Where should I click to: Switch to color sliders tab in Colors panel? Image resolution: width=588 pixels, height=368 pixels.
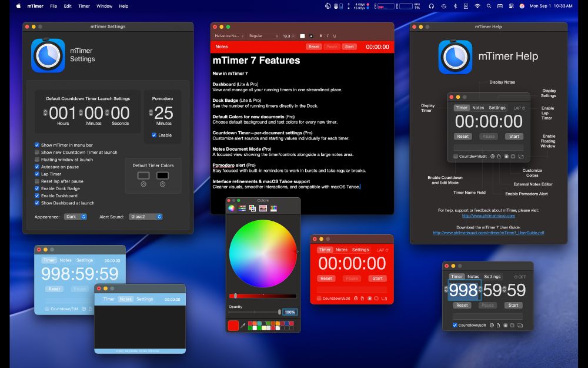pos(242,208)
